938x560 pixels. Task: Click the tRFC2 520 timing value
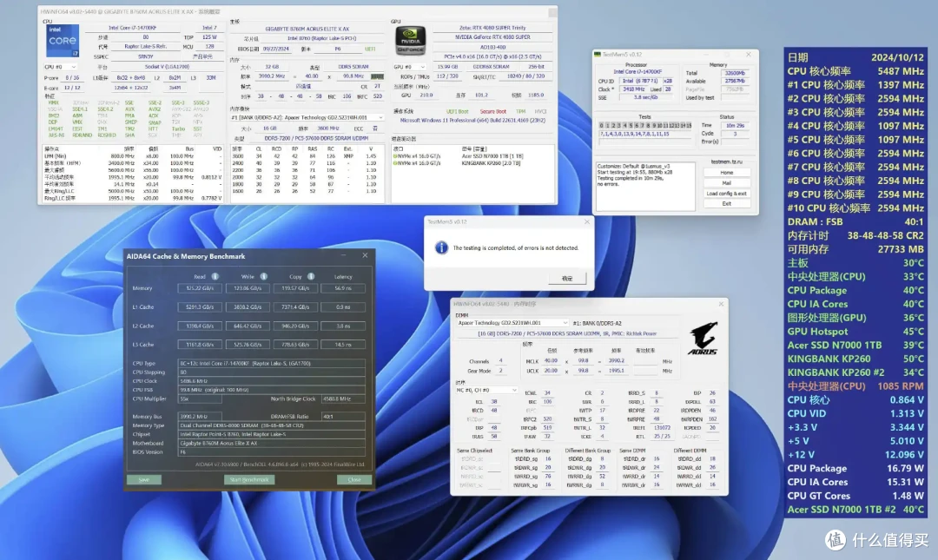[546, 419]
